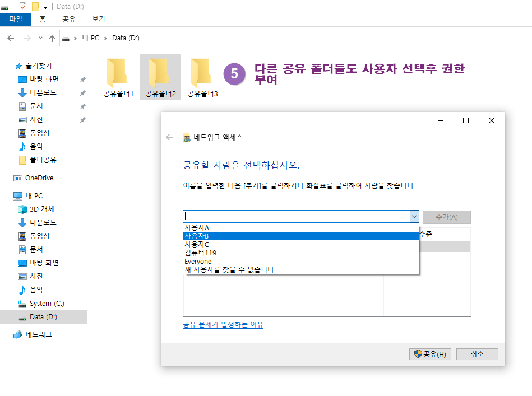The height and width of the screenshot is (396, 532).
Task: Expand the chevron after 내 PC in address bar
Action: [105, 38]
